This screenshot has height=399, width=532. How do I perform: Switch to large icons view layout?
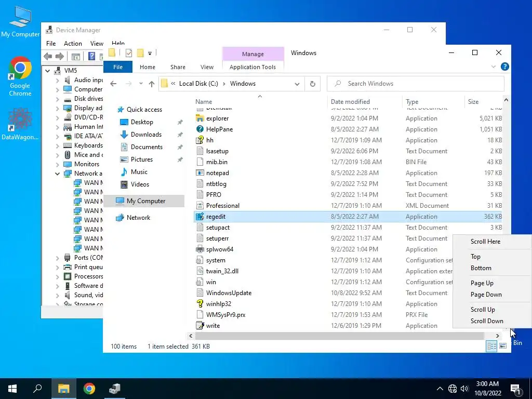click(503, 346)
